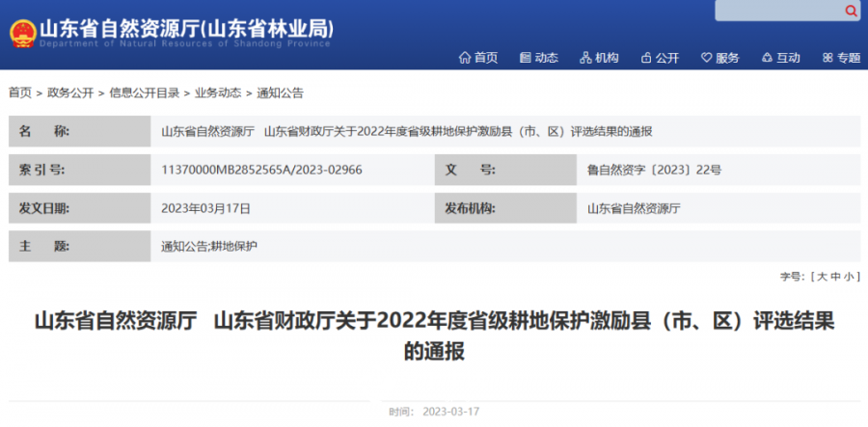Viewport: 868px width, 427px height.
Task: Click the interaction icon beside 互动
Action: click(767, 58)
